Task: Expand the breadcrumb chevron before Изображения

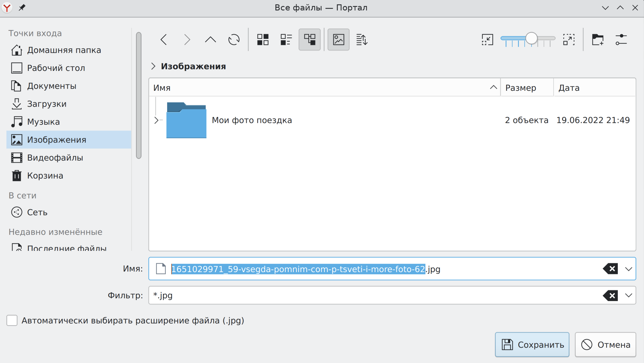Action: pyautogui.click(x=153, y=66)
